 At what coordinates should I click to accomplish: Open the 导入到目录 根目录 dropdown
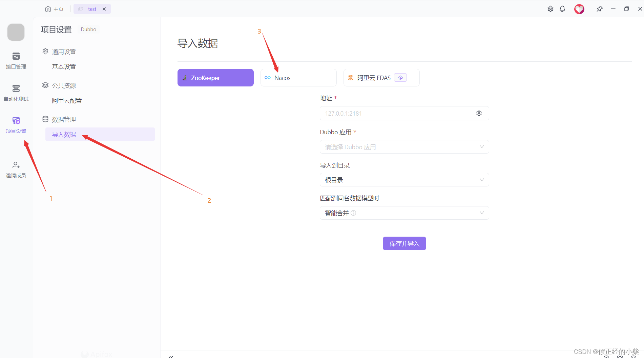point(404,180)
